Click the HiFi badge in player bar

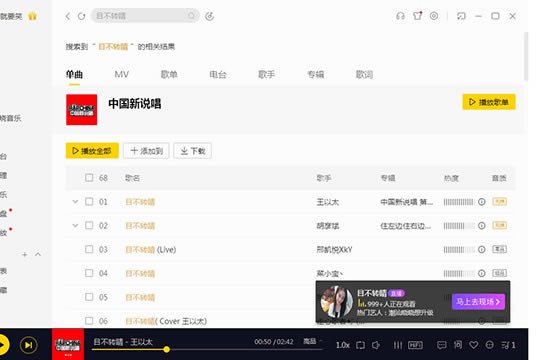[415, 345]
